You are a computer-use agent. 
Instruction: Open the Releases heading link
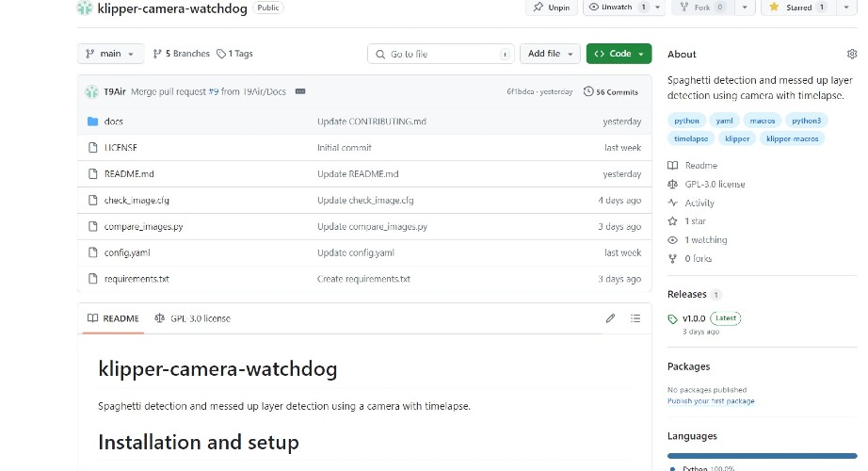tap(686, 294)
